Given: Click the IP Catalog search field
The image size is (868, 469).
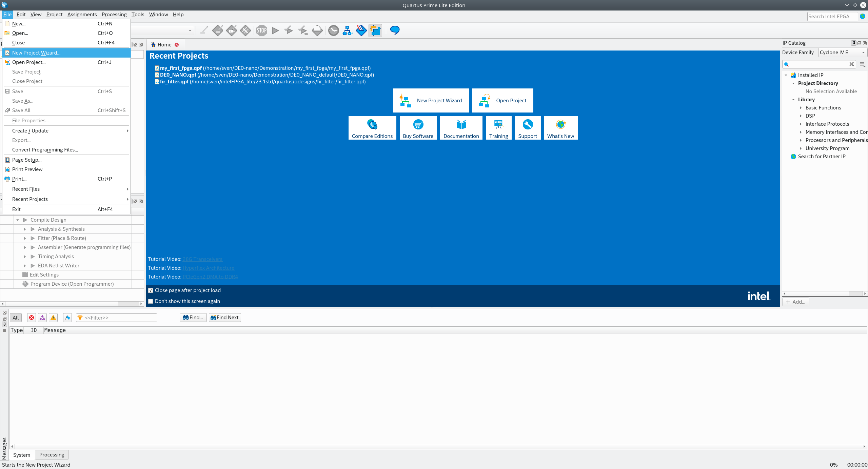Looking at the screenshot, I should tap(819, 64).
